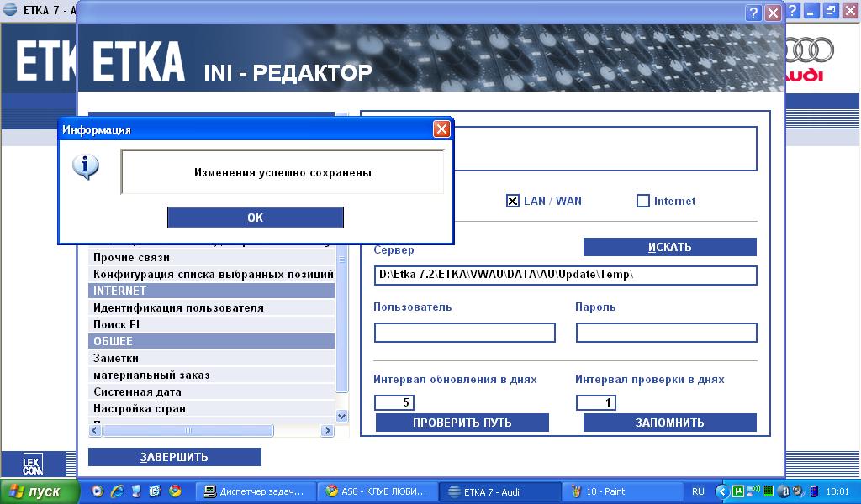
Task: Click the help question mark on INI editor window
Action: (754, 13)
